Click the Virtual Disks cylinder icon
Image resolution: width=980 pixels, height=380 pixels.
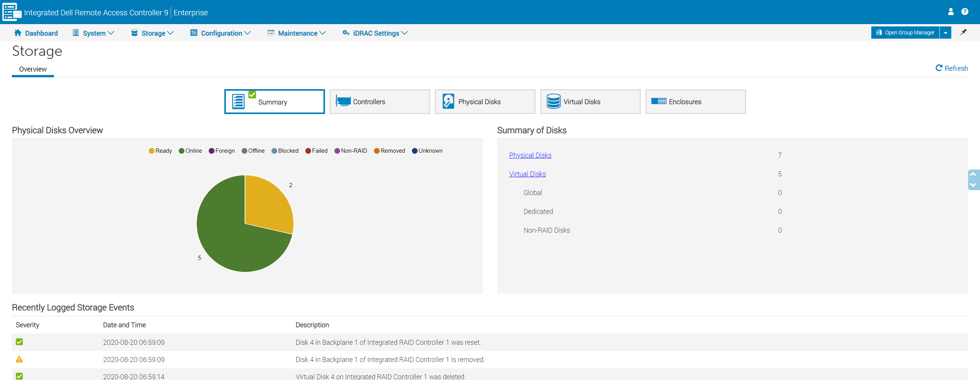pos(554,101)
